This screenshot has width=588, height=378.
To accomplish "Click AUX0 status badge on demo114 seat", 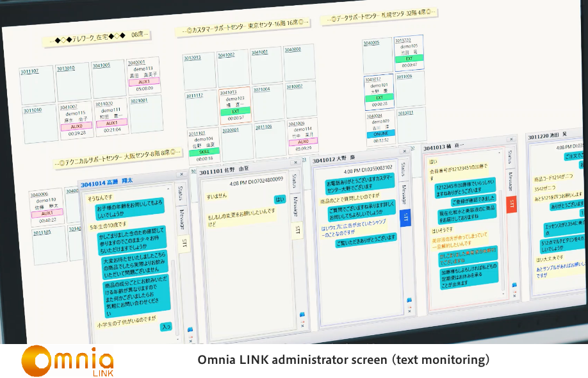I will (x=304, y=142).
